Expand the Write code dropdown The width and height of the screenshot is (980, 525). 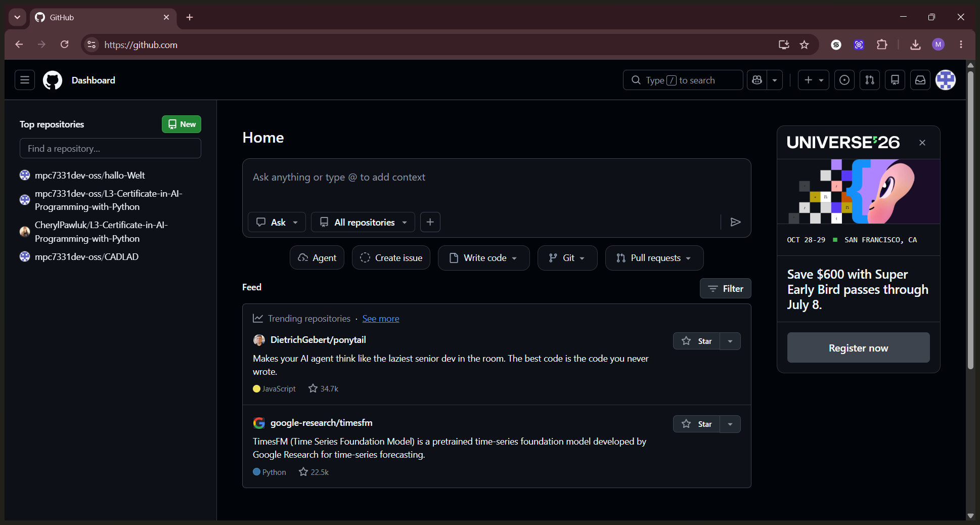tap(483, 258)
